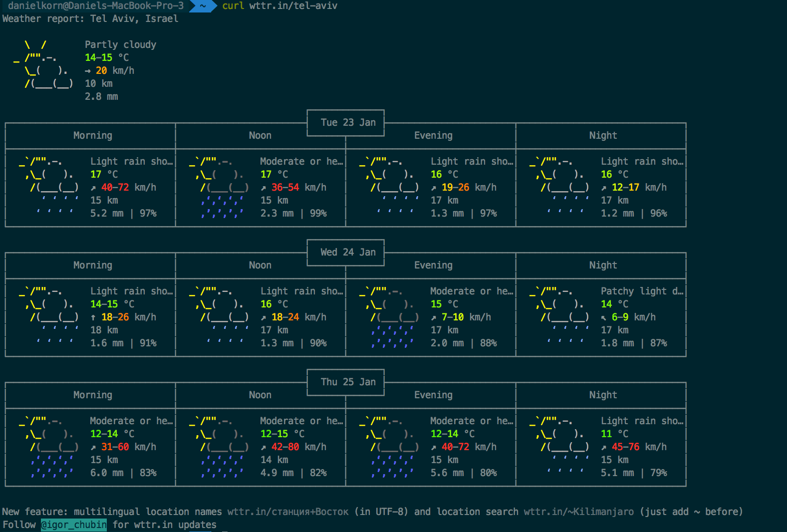
Task: Click Tue Night rainfall 1.2 mm | 96%
Action: (x=634, y=213)
